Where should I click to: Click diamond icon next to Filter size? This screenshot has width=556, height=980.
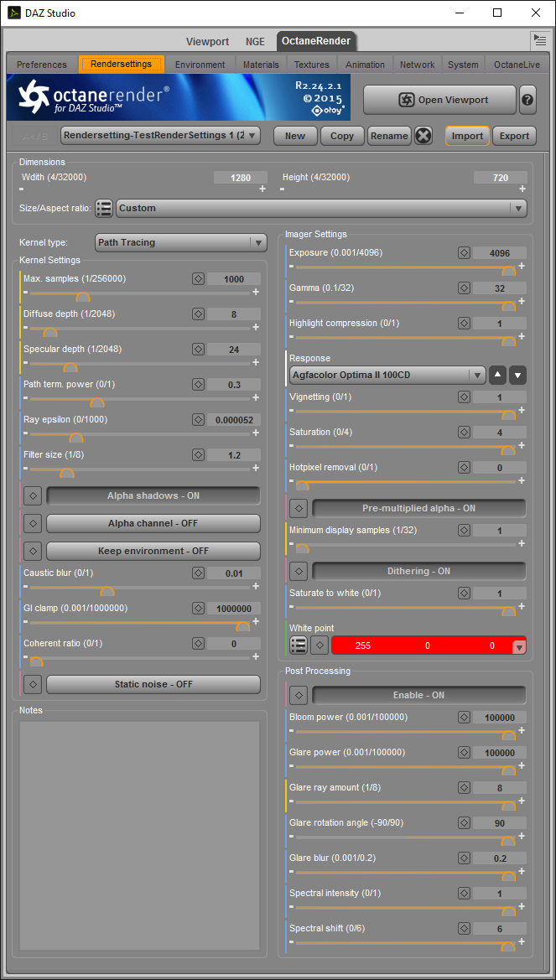pos(198,454)
